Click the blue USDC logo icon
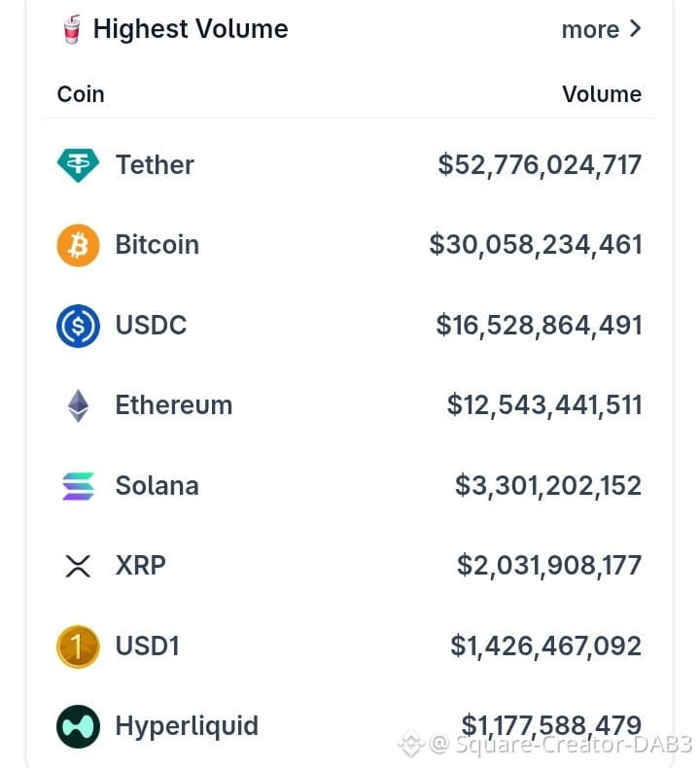The width and height of the screenshot is (700, 768). pos(78,326)
